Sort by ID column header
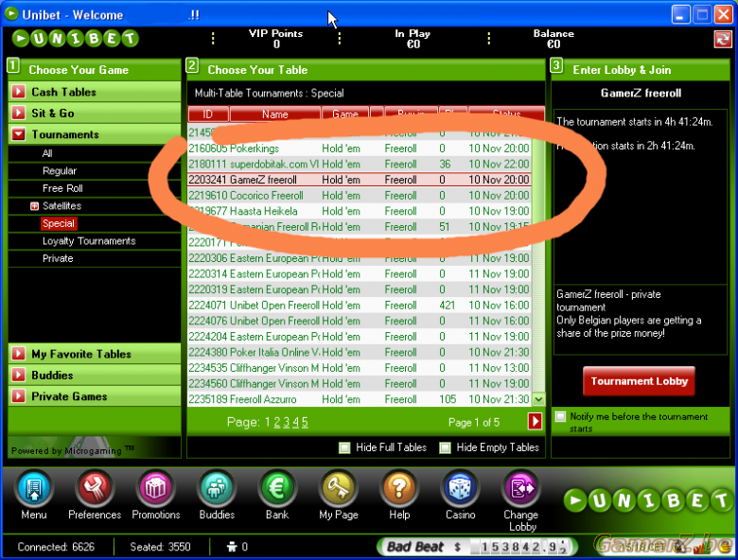Viewport: 738px width, 560px height. tap(208, 114)
